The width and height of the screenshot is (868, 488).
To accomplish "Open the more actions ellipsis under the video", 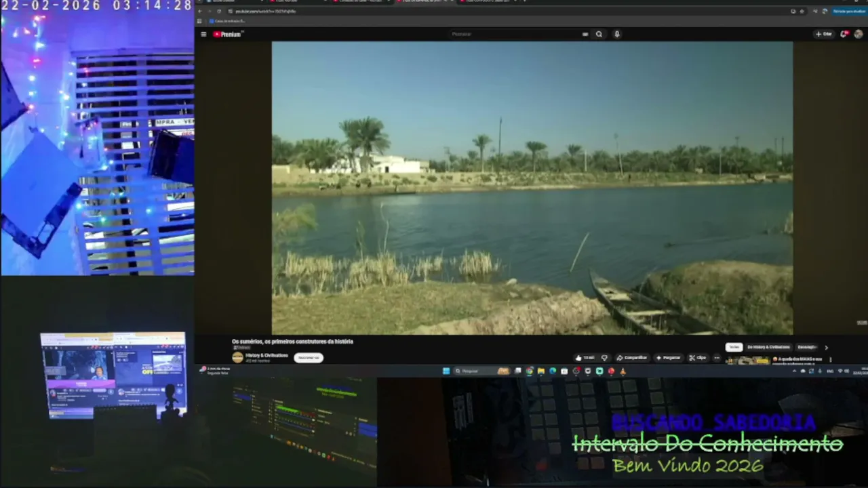I will (717, 358).
